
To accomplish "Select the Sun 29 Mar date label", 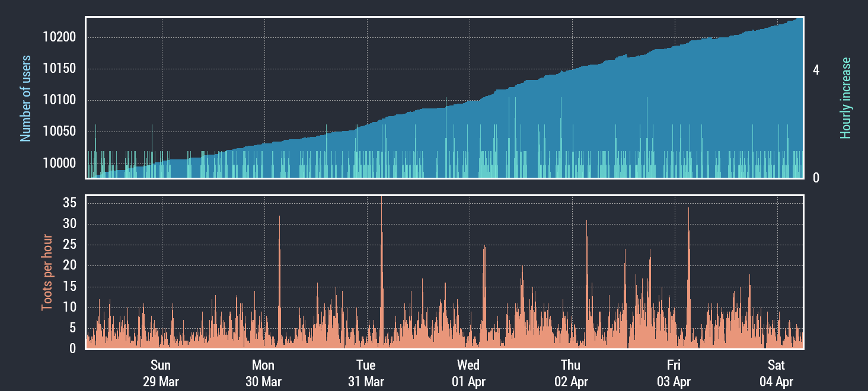I will (x=161, y=373).
